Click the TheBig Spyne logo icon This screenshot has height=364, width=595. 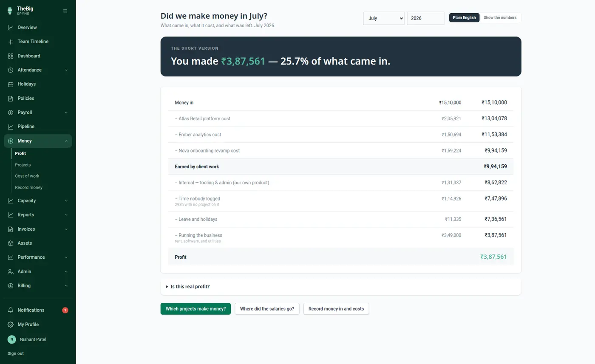click(10, 11)
